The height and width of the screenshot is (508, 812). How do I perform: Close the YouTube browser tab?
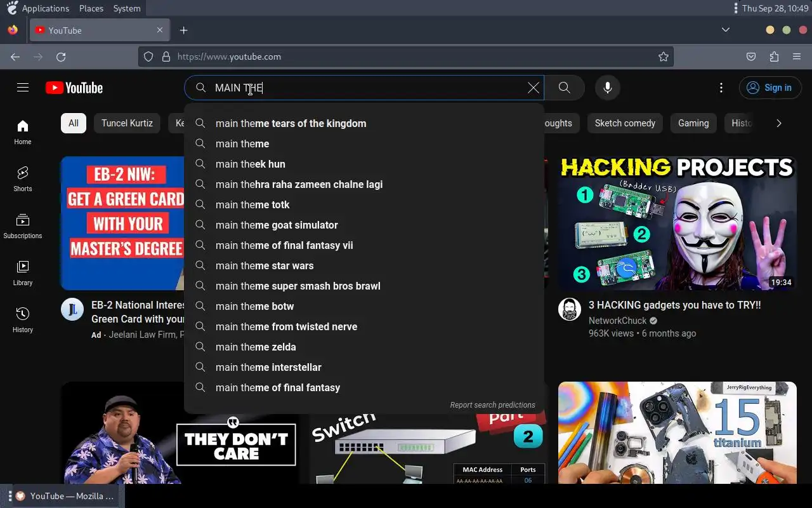pos(160,30)
